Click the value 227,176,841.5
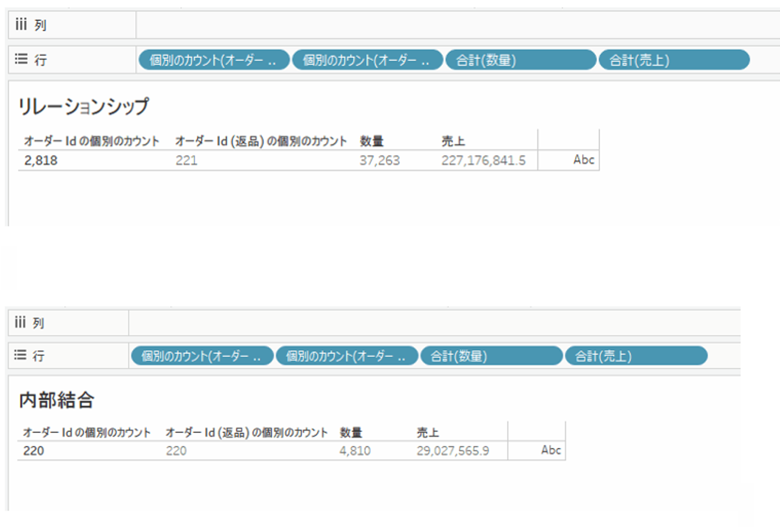Screen dimensions: 780x532 (483, 160)
